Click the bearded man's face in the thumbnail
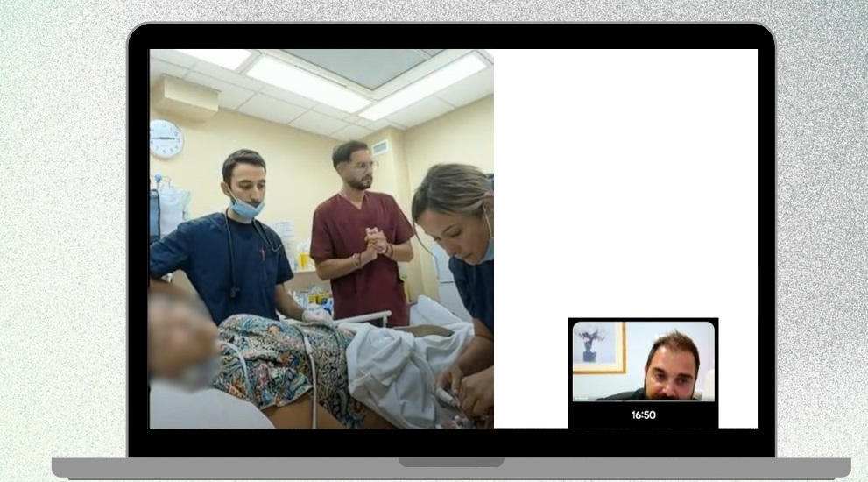The image size is (868, 482). pos(672,366)
